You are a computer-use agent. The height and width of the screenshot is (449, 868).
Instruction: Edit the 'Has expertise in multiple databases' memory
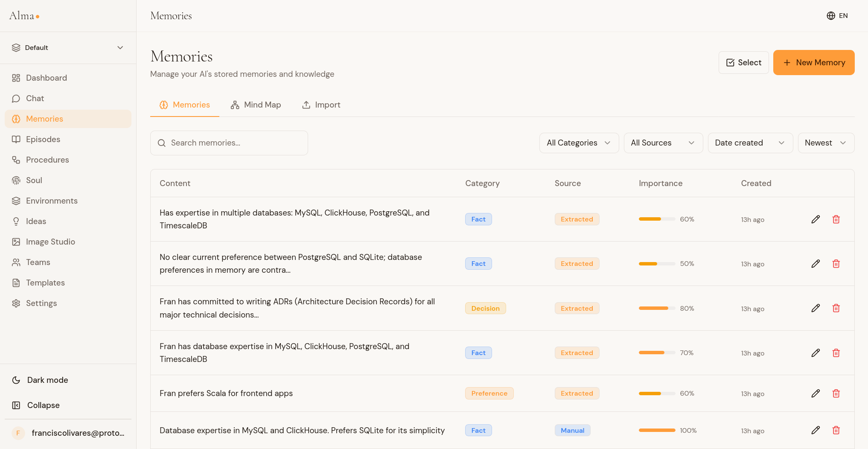coord(816,219)
